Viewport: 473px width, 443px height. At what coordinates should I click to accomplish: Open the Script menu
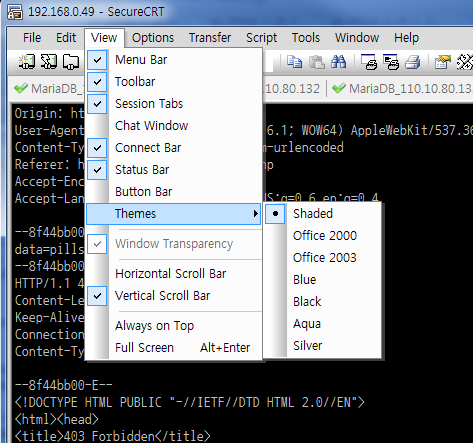tap(262, 38)
